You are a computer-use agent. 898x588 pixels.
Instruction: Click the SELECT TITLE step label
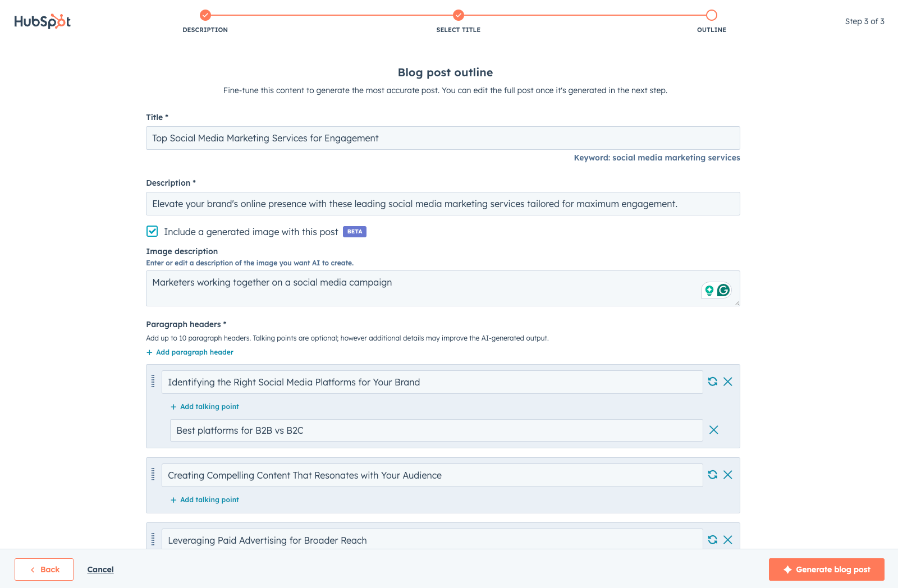[459, 30]
